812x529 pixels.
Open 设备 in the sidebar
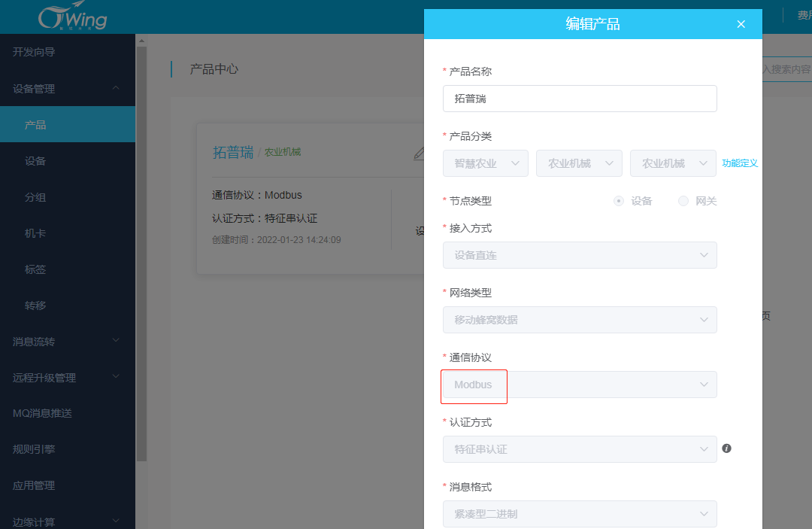tap(35, 161)
